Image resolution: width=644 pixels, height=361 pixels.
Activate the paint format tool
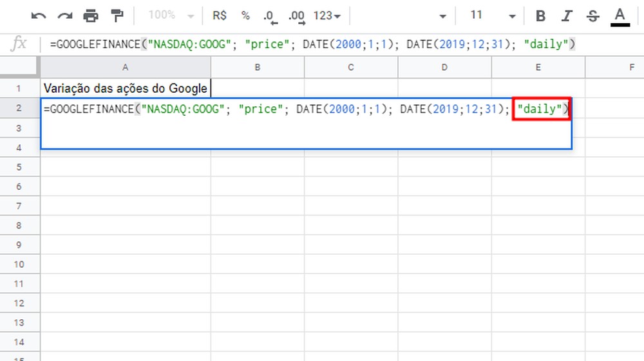click(117, 16)
